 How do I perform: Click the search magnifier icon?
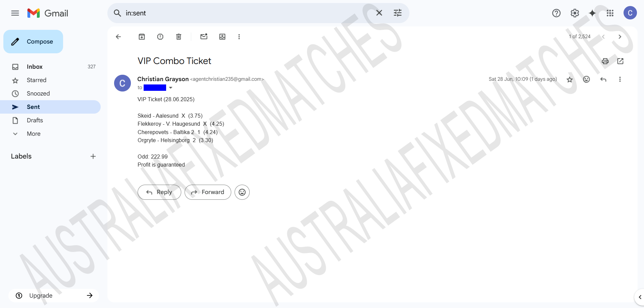pos(117,13)
